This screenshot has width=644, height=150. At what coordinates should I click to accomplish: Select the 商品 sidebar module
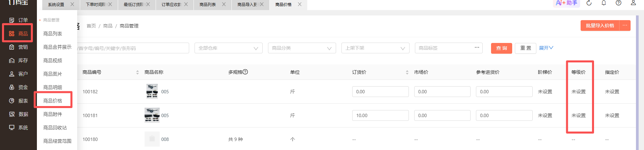18,34
